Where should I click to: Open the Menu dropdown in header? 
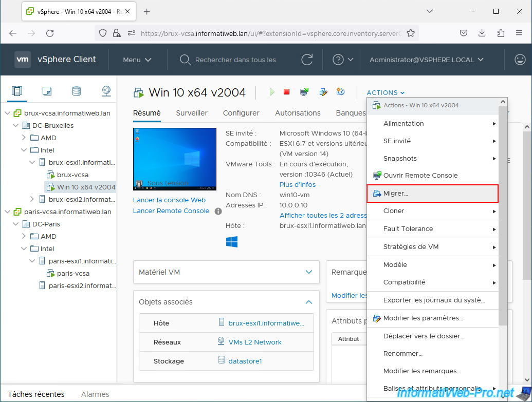coord(137,60)
